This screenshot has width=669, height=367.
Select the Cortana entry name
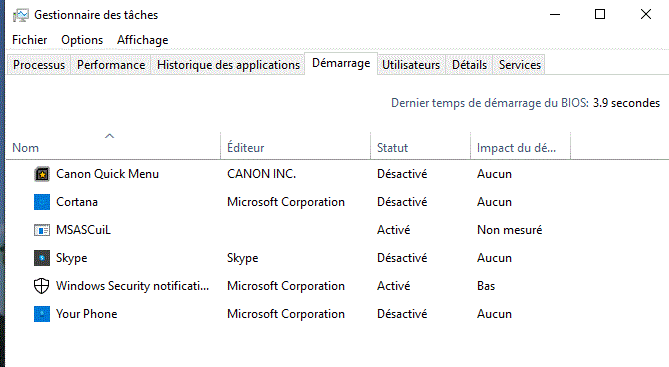[x=77, y=202]
